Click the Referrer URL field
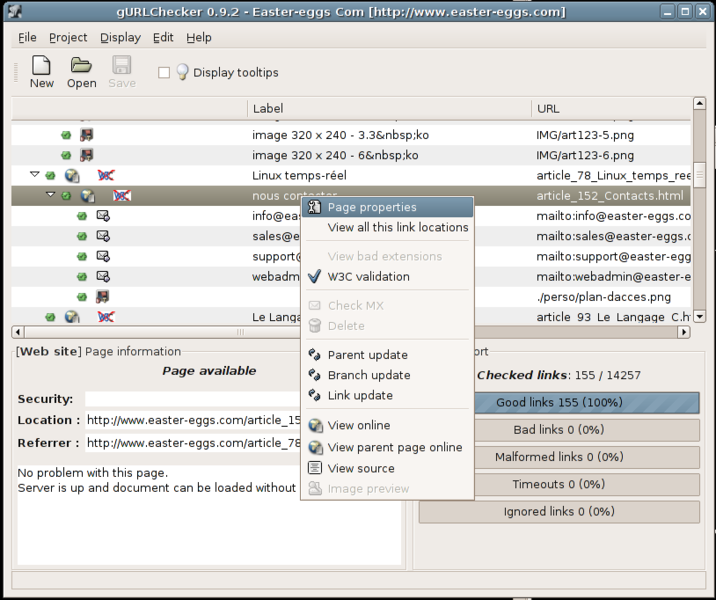The width and height of the screenshot is (716, 600). 193,443
